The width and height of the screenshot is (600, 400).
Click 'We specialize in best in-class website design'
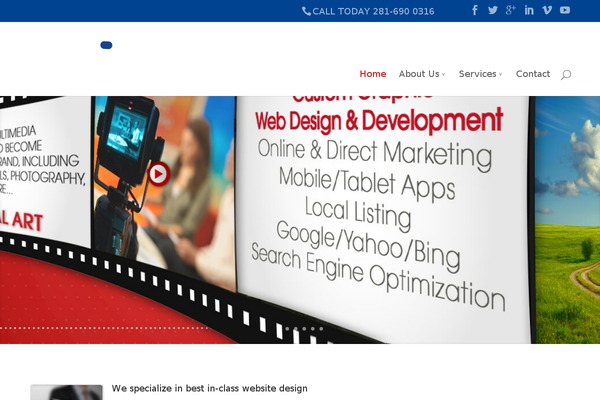point(209,389)
